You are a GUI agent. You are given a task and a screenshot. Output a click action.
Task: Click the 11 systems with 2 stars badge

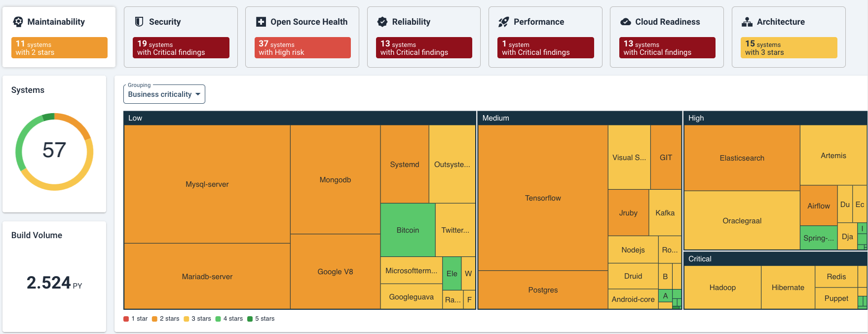point(59,48)
